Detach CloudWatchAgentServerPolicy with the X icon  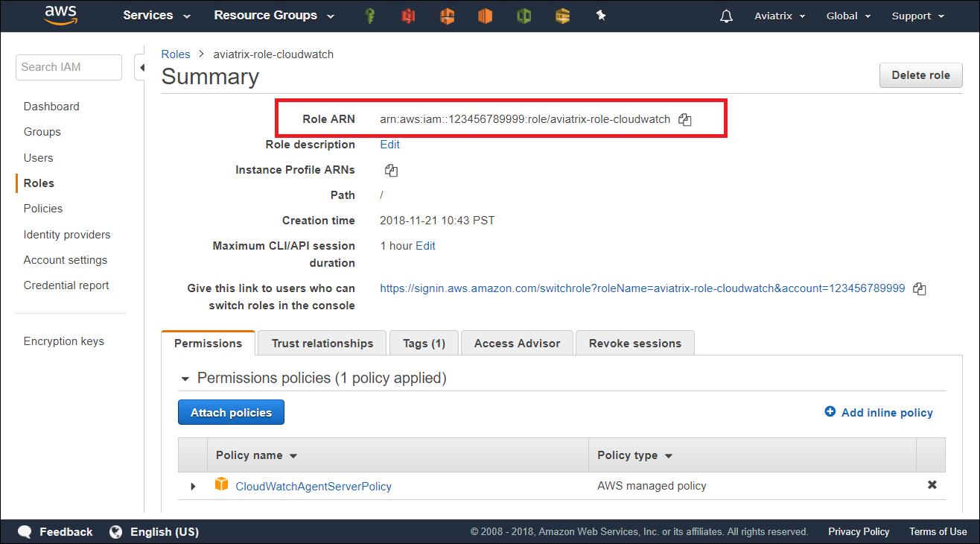click(932, 485)
